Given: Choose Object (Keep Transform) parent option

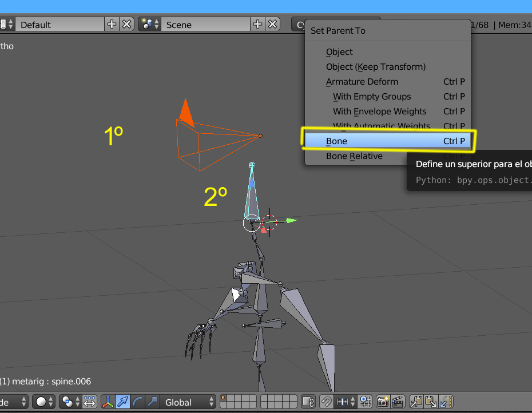Looking at the screenshot, I should (x=388, y=67).
